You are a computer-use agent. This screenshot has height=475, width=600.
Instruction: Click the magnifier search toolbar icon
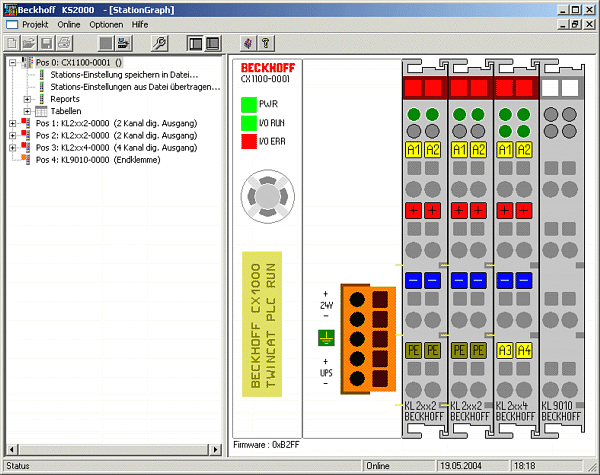(x=159, y=43)
